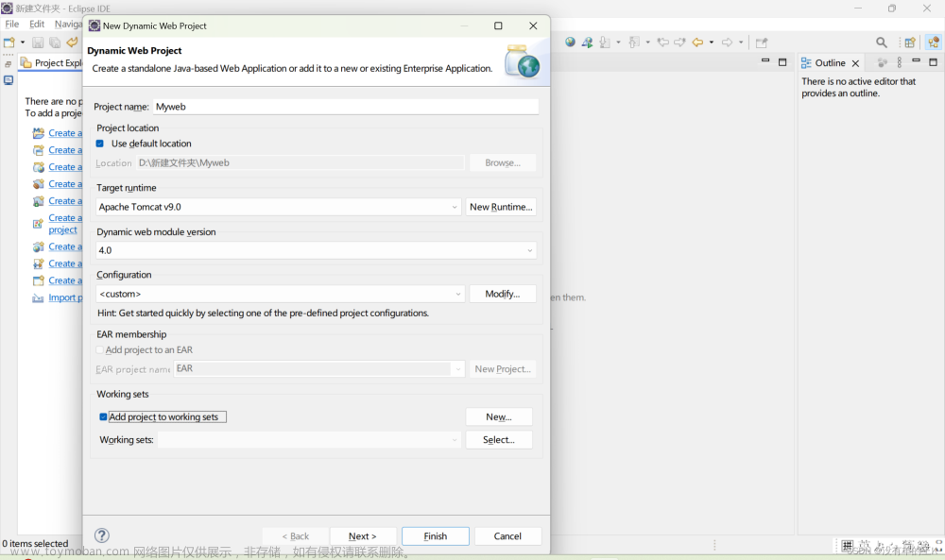Click the Save icon in Eclipse toolbar

tap(38, 42)
